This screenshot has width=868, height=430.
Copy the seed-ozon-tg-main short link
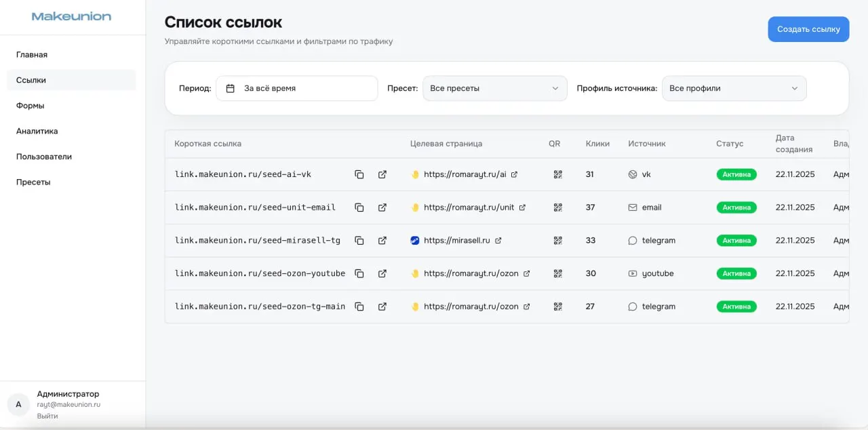[x=359, y=307]
